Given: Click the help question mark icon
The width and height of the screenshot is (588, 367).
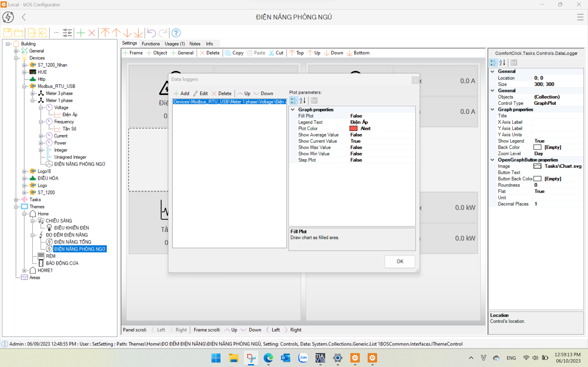Looking at the screenshot, I should (176, 33).
